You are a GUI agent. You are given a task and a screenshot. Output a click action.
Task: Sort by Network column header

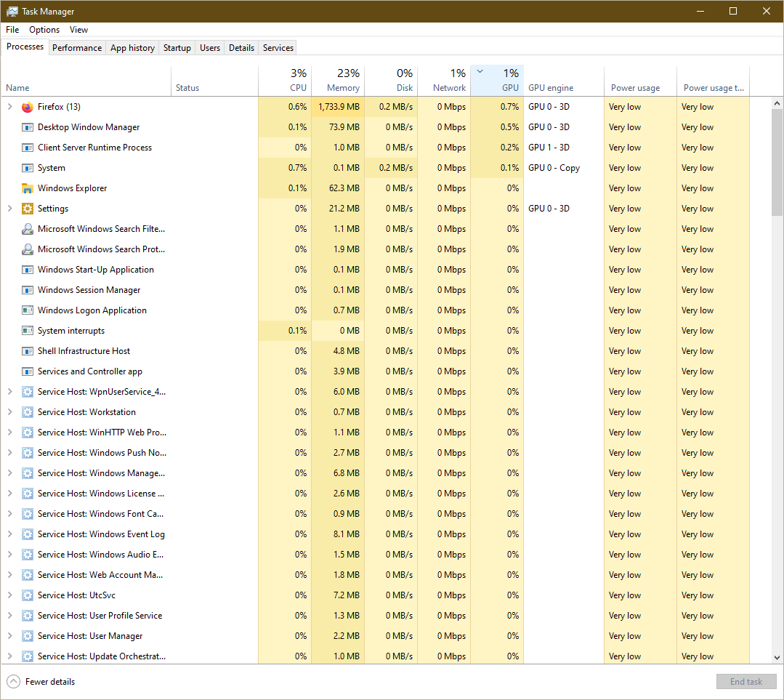coord(444,80)
